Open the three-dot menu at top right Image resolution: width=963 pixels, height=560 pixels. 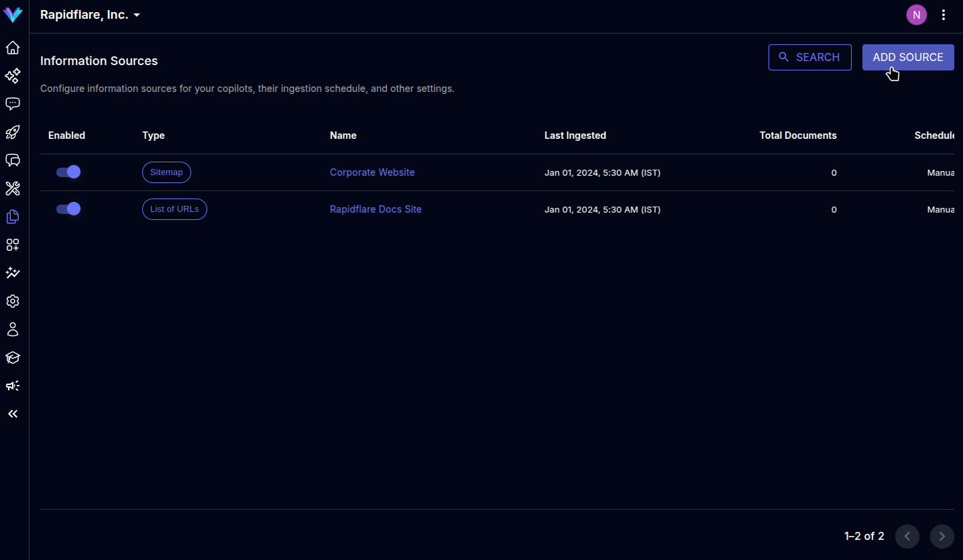point(944,15)
